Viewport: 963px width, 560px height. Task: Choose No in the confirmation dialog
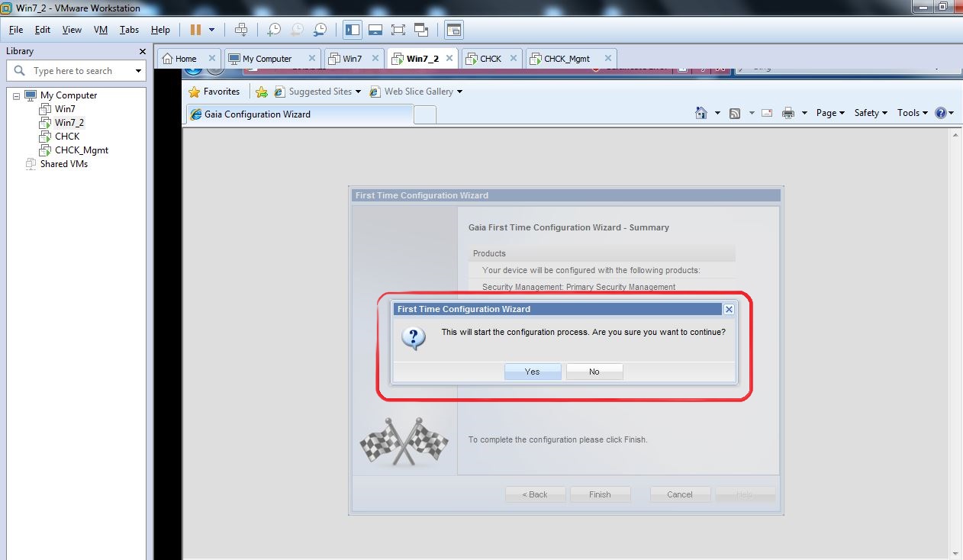point(594,372)
